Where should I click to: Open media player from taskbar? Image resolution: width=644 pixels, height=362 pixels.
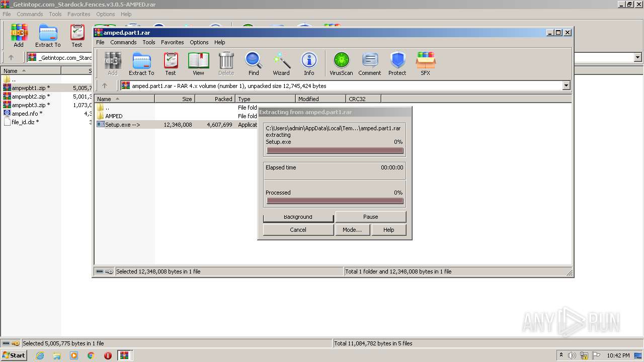click(x=74, y=355)
